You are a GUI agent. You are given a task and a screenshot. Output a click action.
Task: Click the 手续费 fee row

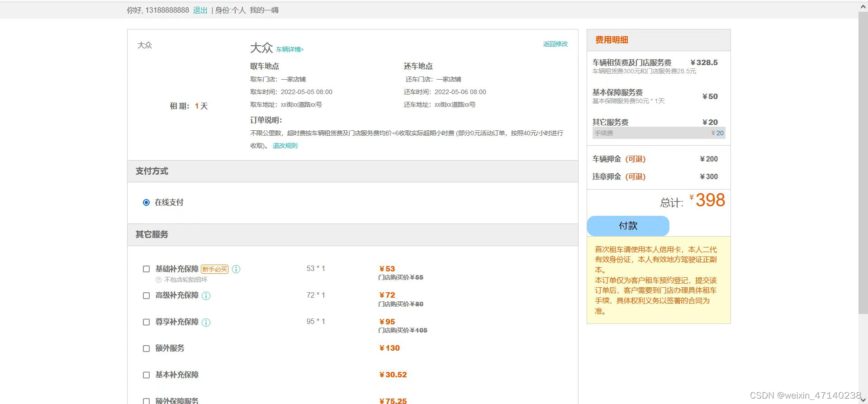click(x=659, y=133)
